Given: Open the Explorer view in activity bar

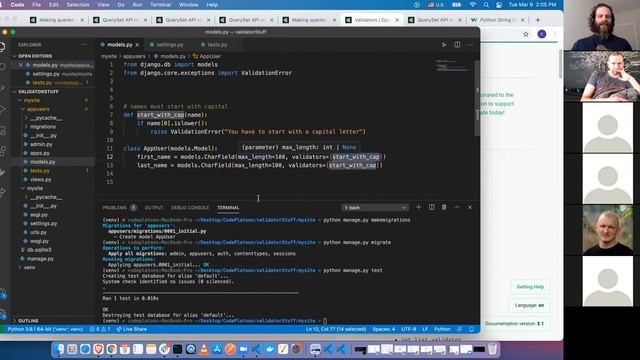Looking at the screenshot, I should (x=2, y=47).
